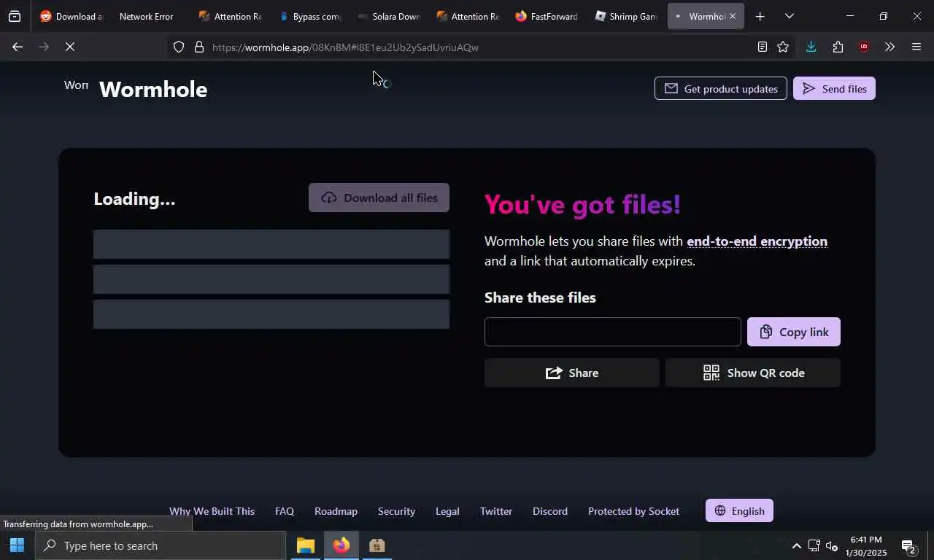This screenshot has width=934, height=560.
Task: Open the Roadmap footer link
Action: click(x=336, y=511)
